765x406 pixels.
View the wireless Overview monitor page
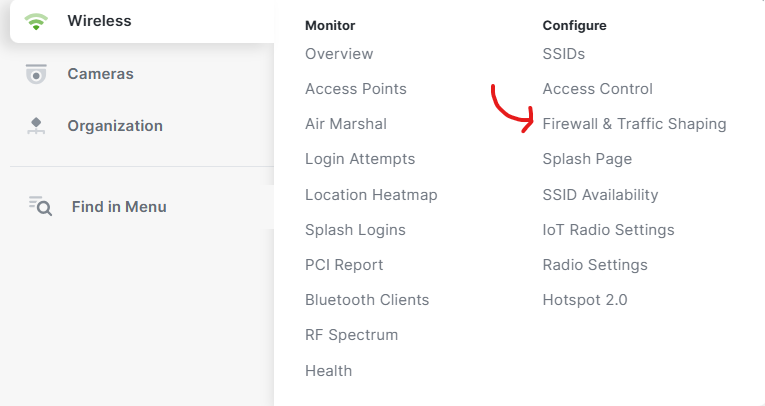(339, 54)
